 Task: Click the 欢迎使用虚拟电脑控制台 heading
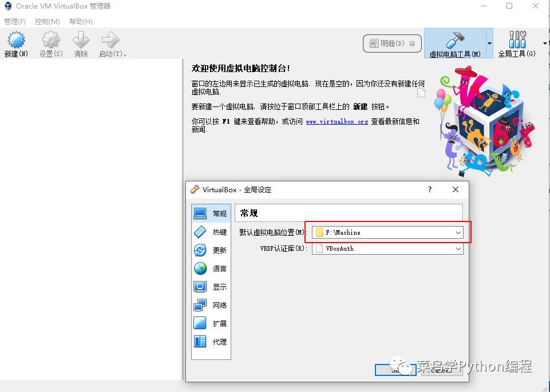point(240,68)
